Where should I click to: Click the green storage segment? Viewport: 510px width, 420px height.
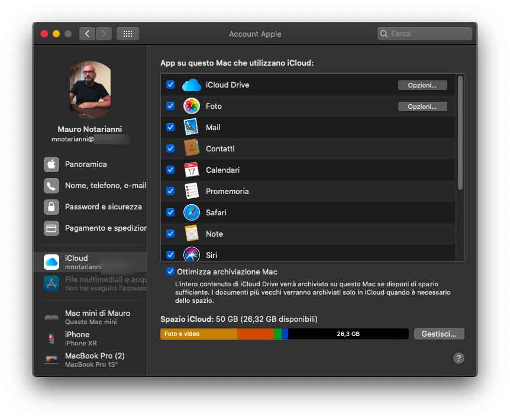click(277, 334)
